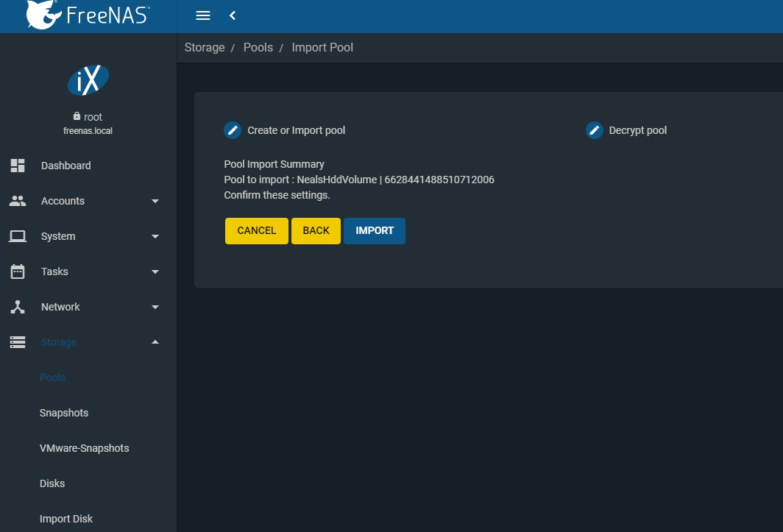Click the System laptop icon
This screenshot has height=532, width=783.
[18, 235]
